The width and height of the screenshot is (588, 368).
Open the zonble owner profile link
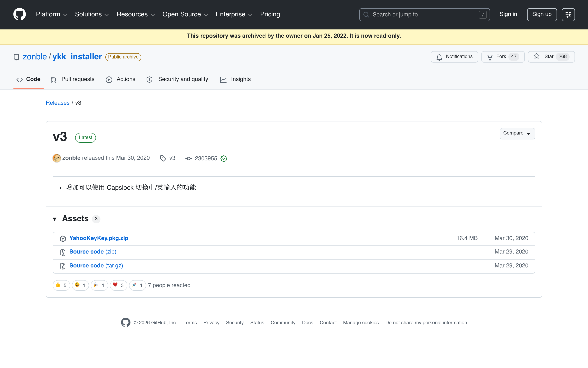click(35, 57)
